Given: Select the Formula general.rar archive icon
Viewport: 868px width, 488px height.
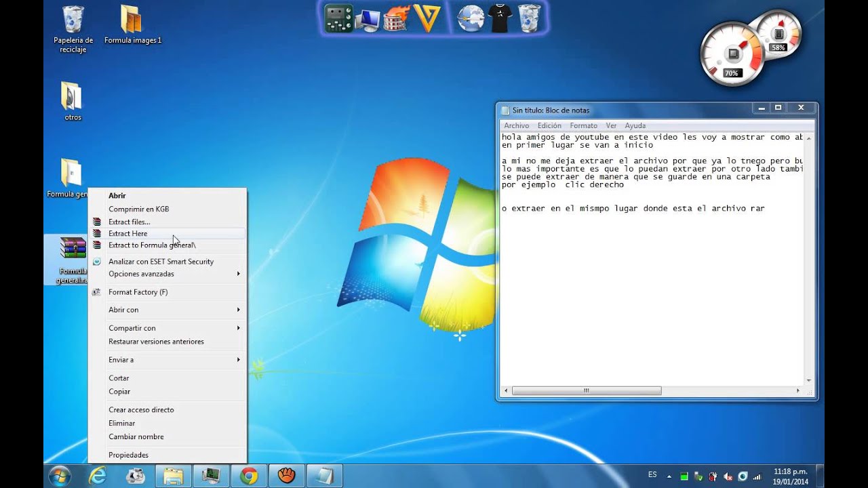Looking at the screenshot, I should pos(73,260).
